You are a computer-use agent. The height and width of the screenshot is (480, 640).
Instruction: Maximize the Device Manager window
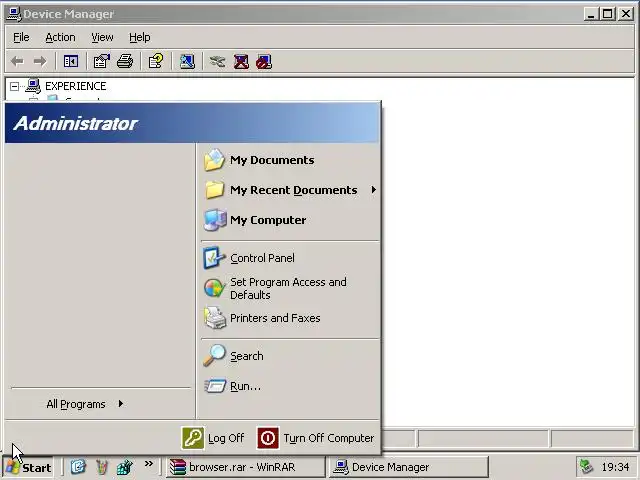pyautogui.click(x=607, y=14)
